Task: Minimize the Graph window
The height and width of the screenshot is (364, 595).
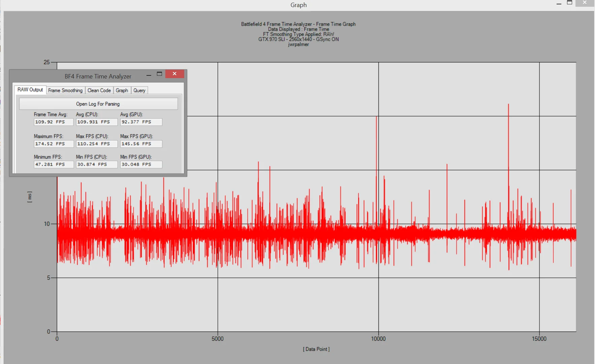Action: click(x=559, y=3)
